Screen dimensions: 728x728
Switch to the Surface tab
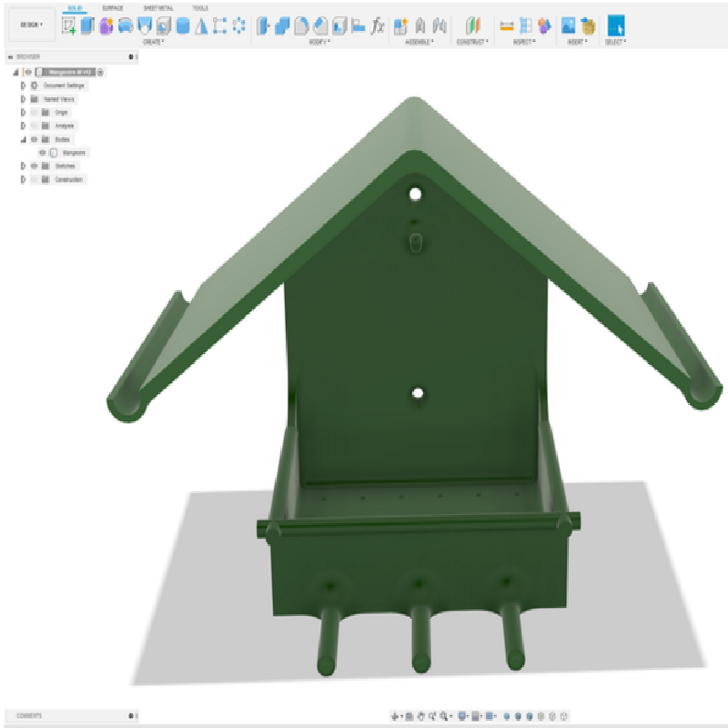coord(112,8)
